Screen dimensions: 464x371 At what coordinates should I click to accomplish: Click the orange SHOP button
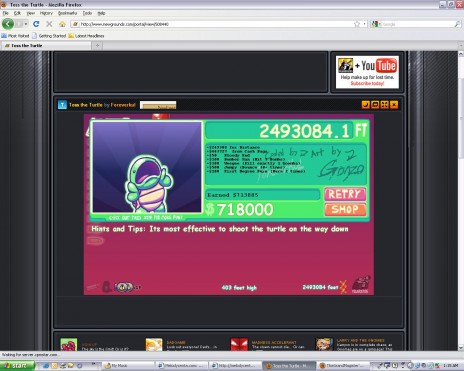(345, 209)
